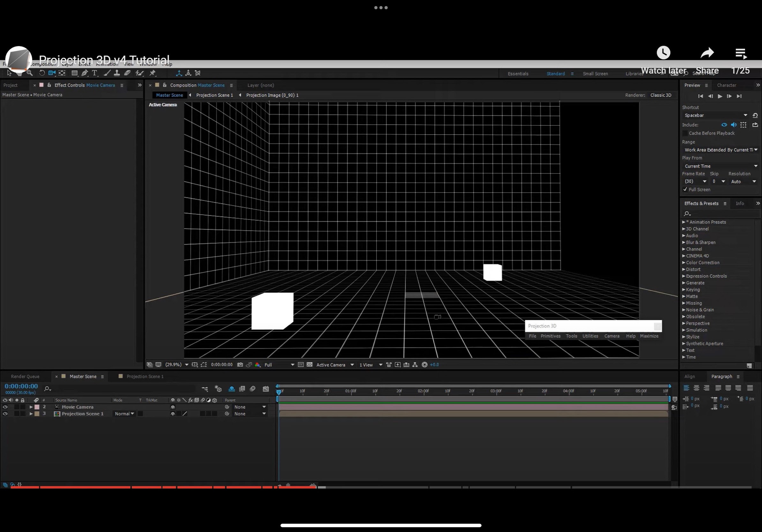Click the Local Axis Mode icon
This screenshot has width=762, height=532.
(x=179, y=73)
